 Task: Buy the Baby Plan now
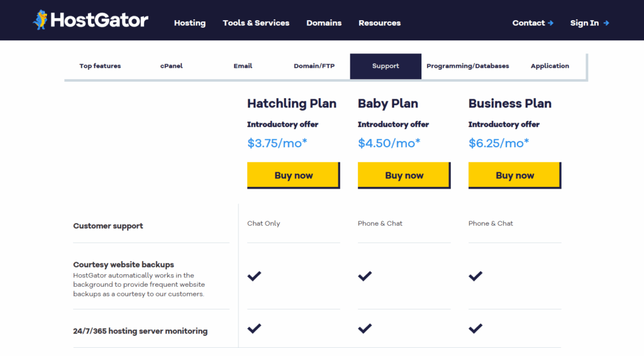[404, 175]
